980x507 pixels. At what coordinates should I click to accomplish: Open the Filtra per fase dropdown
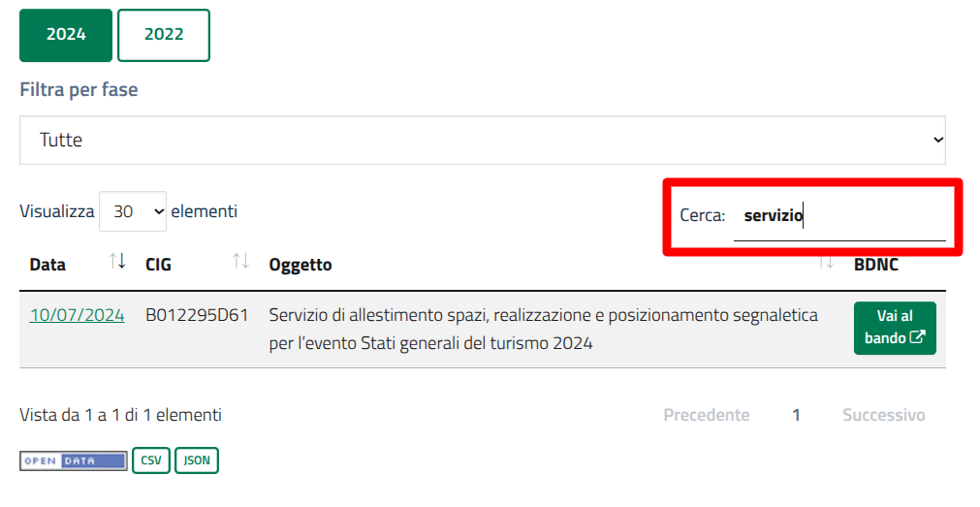(x=483, y=141)
